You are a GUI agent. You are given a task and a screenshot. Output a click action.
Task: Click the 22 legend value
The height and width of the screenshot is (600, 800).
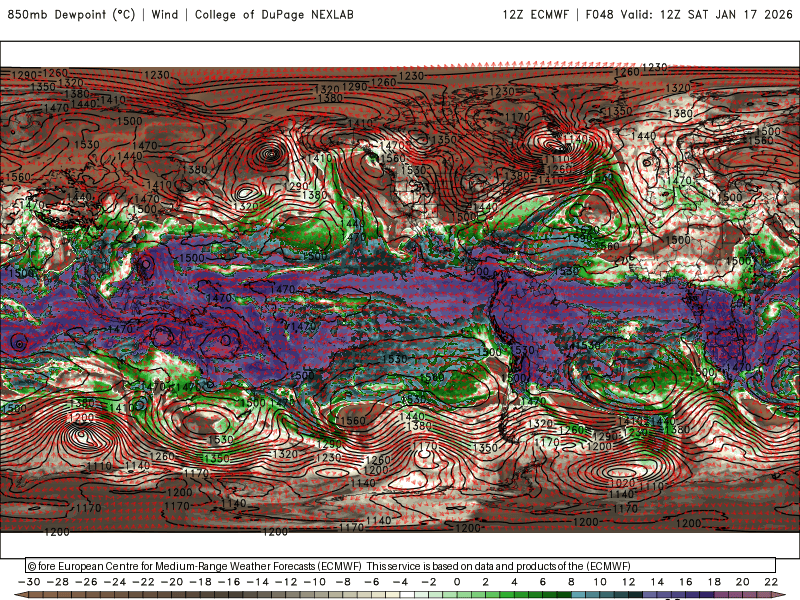click(x=771, y=582)
